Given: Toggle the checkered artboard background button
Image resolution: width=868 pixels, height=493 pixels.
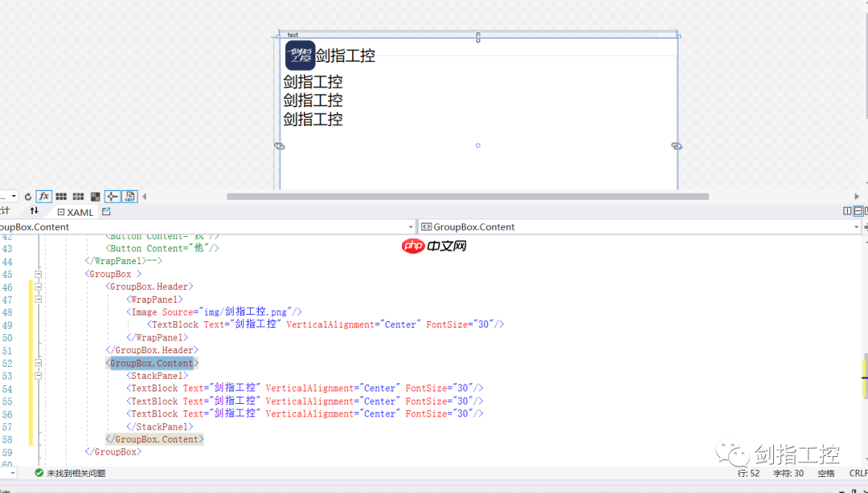Looking at the screenshot, I should point(95,197).
